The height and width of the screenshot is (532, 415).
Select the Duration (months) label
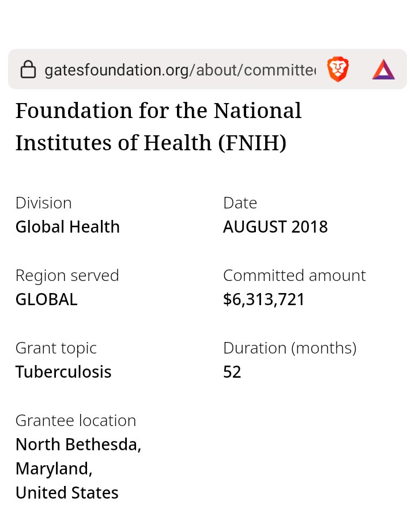tap(289, 348)
